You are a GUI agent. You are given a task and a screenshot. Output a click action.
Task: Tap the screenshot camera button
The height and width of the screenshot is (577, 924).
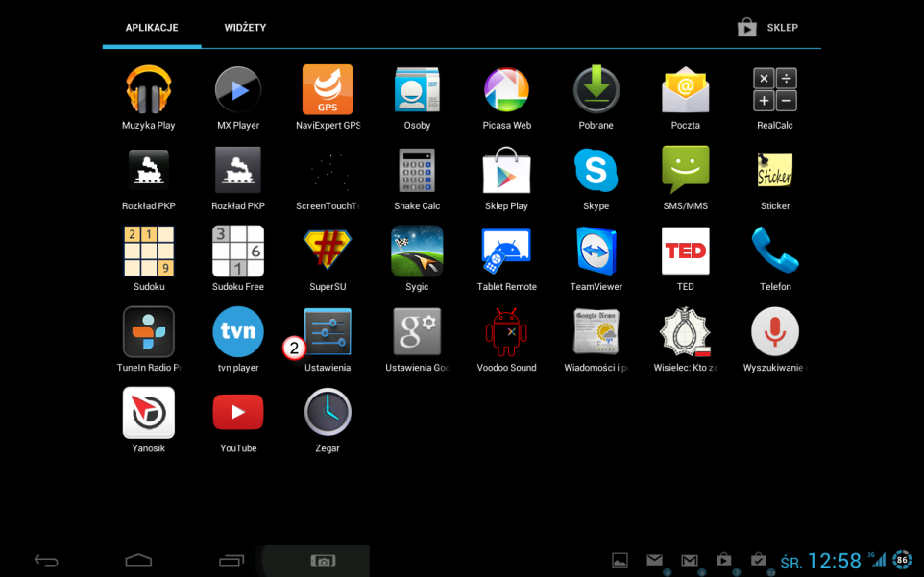click(x=323, y=561)
